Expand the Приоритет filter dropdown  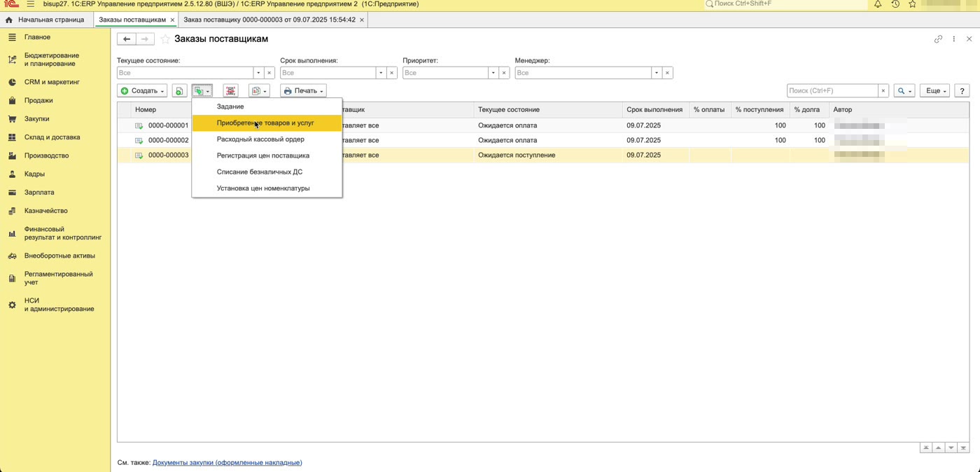pyautogui.click(x=493, y=73)
